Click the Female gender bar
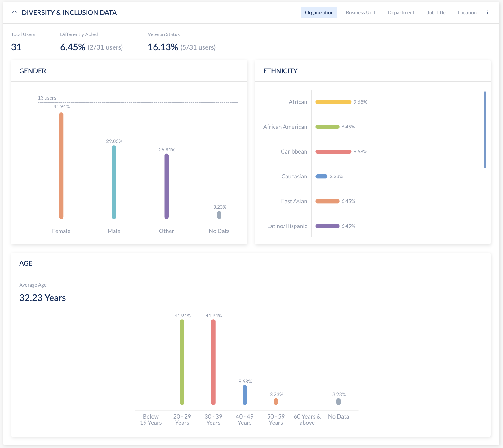Viewport: 503px width, 448px height. coord(61,166)
